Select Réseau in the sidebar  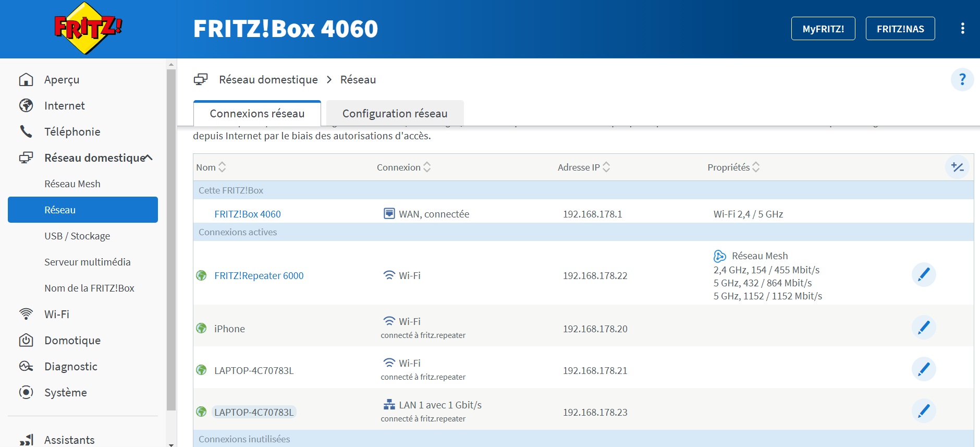pyautogui.click(x=83, y=210)
